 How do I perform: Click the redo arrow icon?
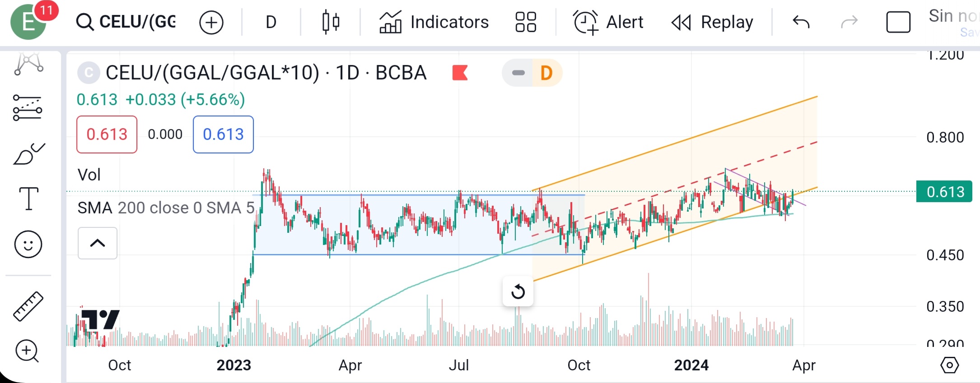[x=849, y=22]
